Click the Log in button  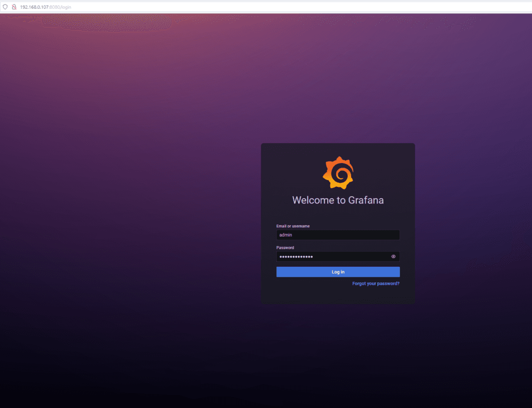[338, 272]
